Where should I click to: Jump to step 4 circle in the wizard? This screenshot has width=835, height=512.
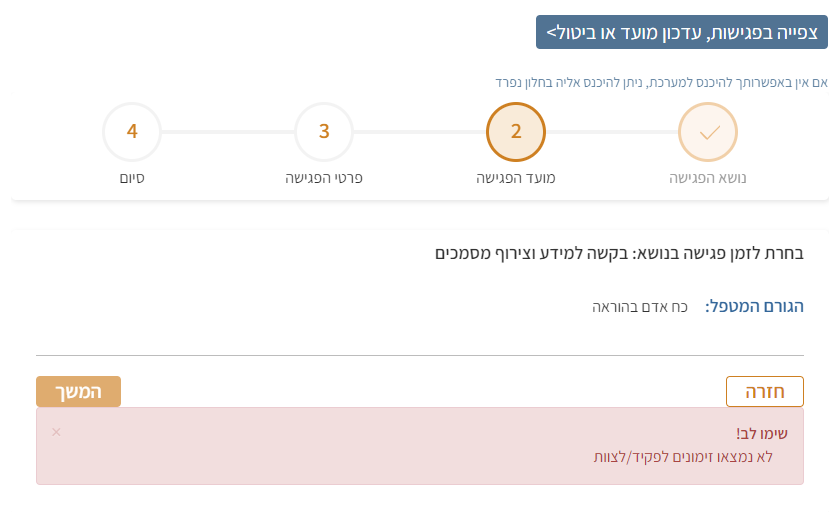[132, 132]
